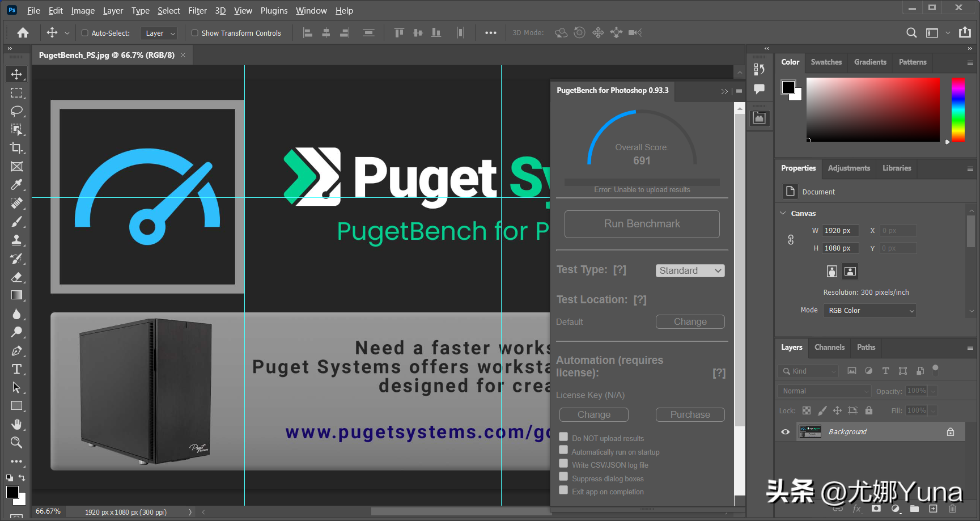The image size is (980, 521).
Task: Open the History panel icon
Action: 759,69
